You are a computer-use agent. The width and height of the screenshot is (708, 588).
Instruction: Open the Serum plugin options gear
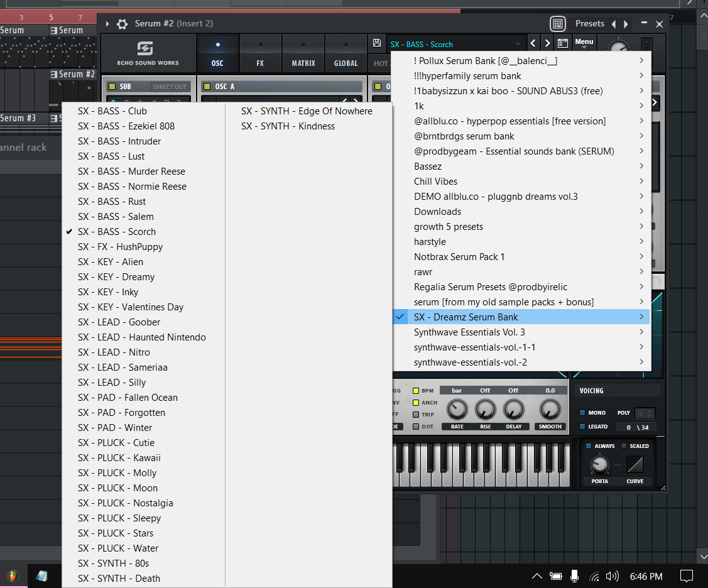(x=122, y=24)
